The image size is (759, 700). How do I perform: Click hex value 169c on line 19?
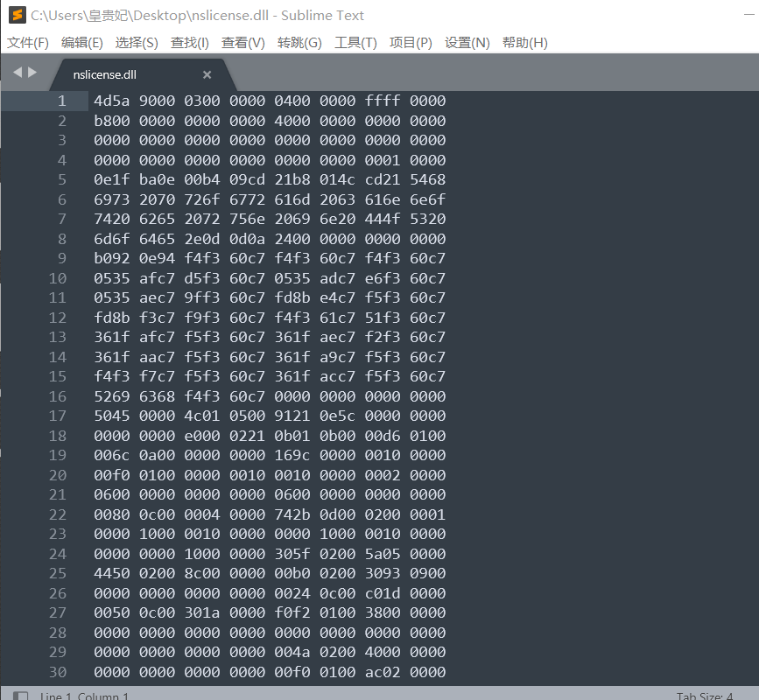click(292, 455)
